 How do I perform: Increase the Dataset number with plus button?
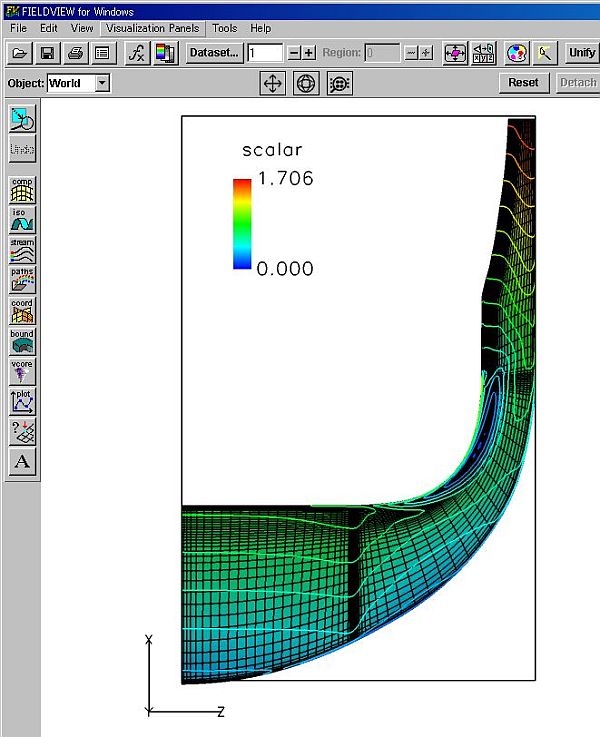[x=309, y=52]
